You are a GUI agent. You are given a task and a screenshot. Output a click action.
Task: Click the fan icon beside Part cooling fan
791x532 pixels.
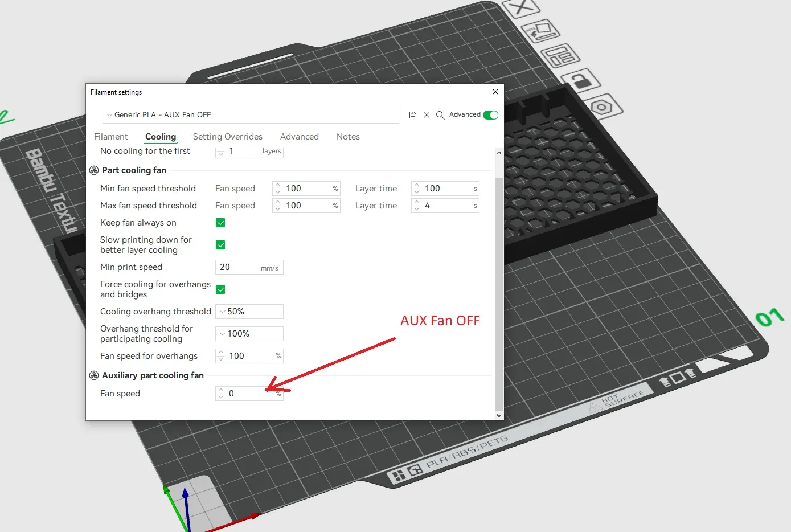(94, 170)
